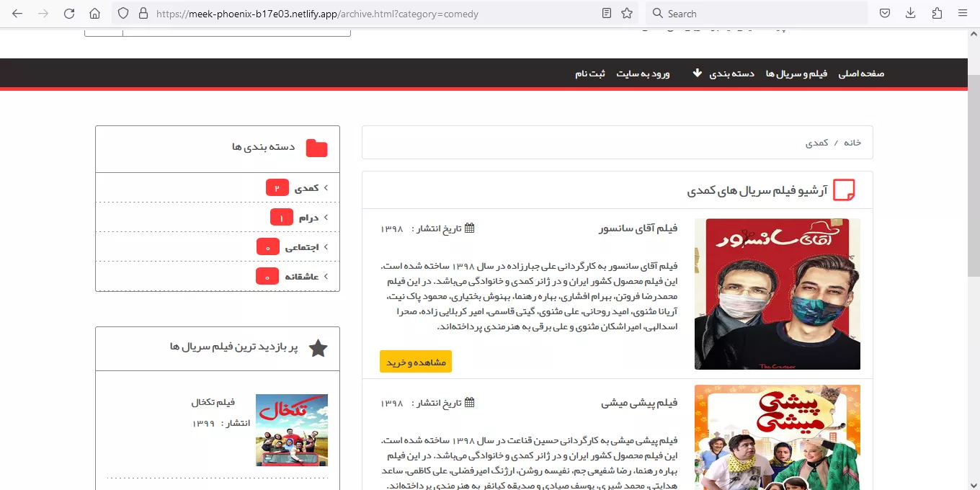The width and height of the screenshot is (980, 490).
Task: Click the shield tracking protection icon
Action: click(x=123, y=14)
